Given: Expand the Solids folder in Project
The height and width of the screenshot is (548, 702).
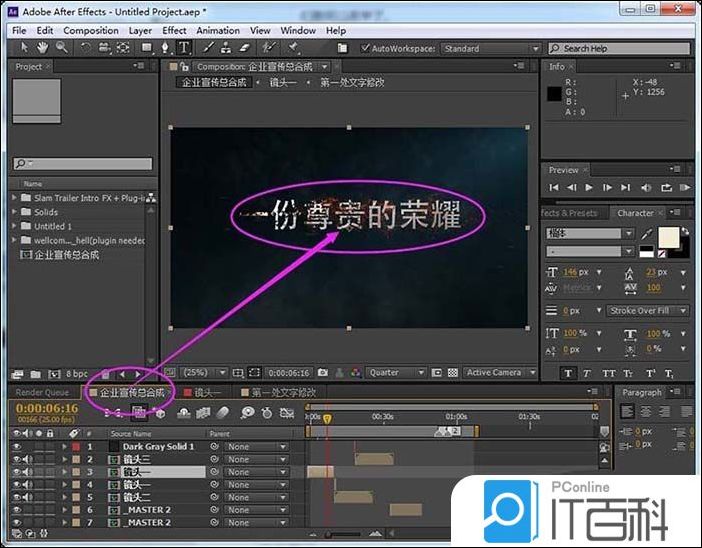Looking at the screenshot, I should (16, 212).
